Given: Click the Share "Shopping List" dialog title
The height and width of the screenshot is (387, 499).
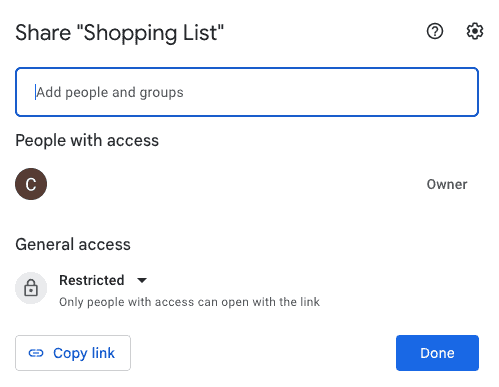Looking at the screenshot, I should click(120, 33).
